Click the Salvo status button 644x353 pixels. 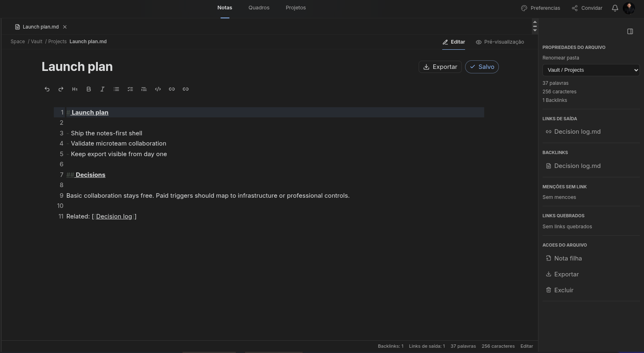[x=482, y=67]
